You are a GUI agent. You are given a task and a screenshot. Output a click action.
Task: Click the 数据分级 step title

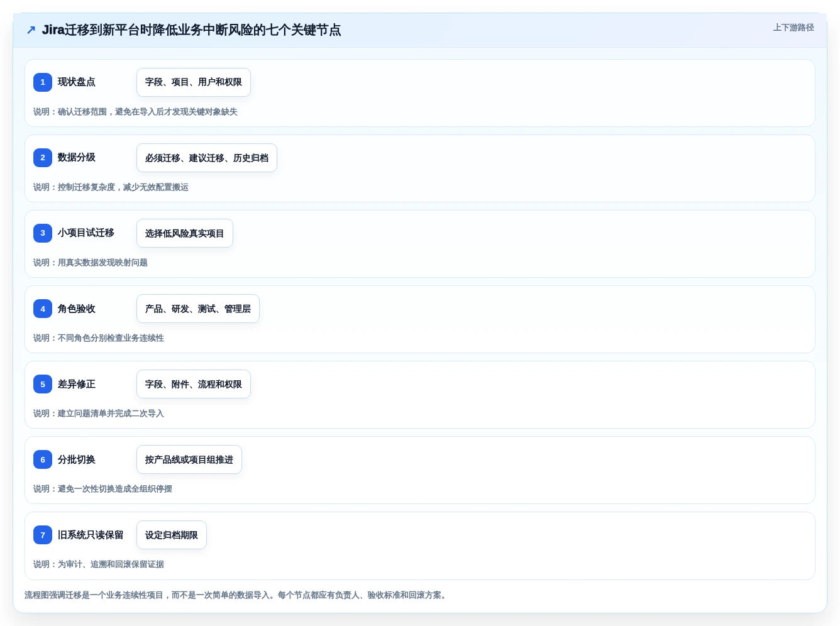(77, 157)
